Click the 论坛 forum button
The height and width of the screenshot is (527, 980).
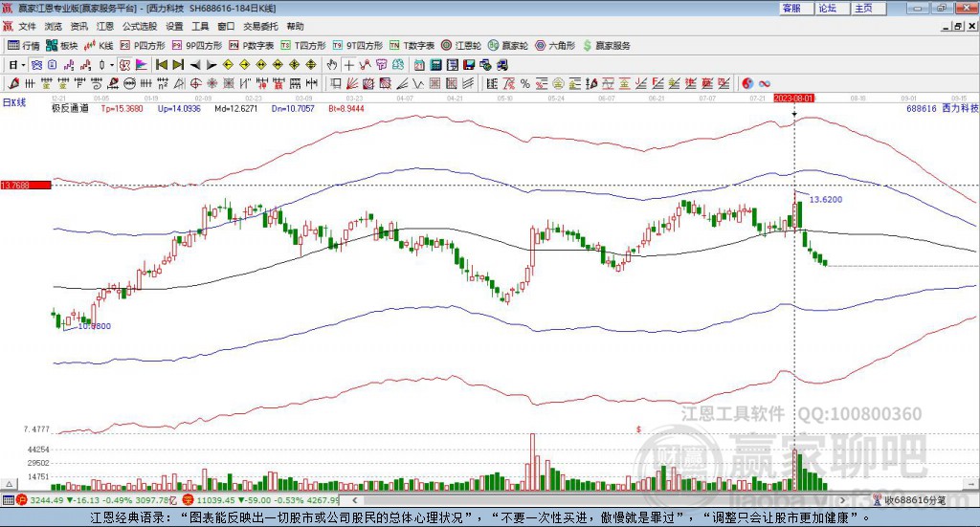point(833,8)
